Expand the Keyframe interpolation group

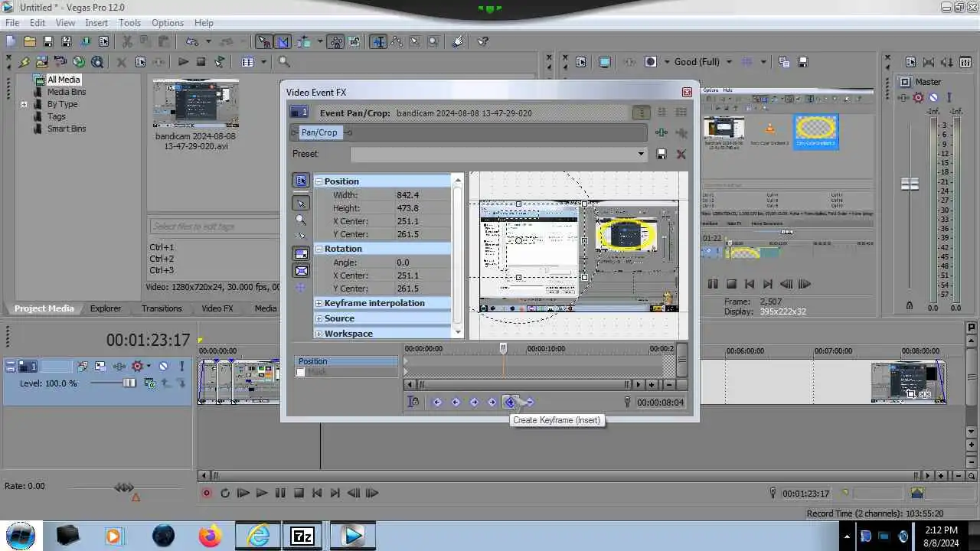(x=319, y=303)
